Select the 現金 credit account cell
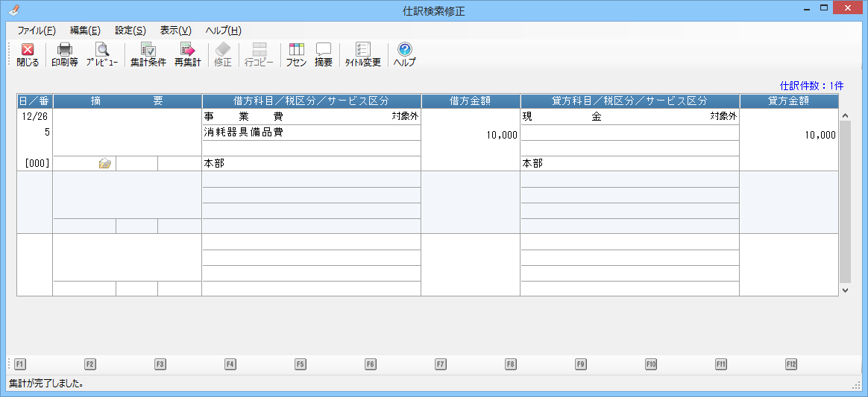868x397 pixels. [629, 117]
